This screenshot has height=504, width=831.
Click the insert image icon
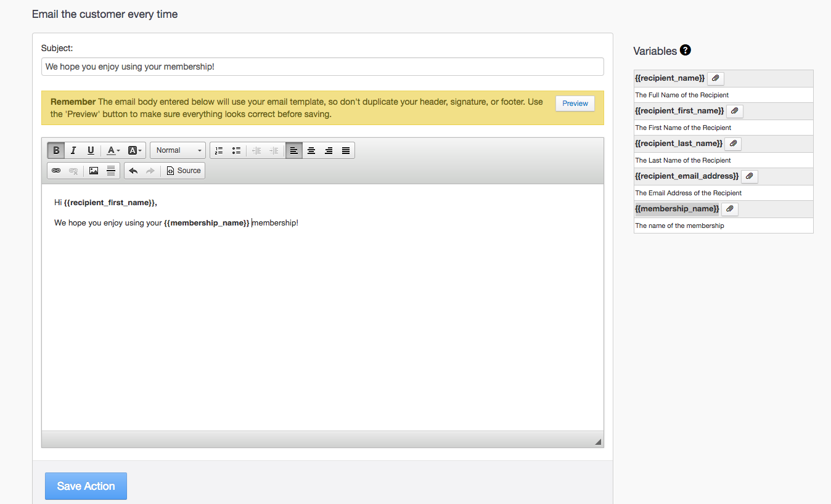94,171
